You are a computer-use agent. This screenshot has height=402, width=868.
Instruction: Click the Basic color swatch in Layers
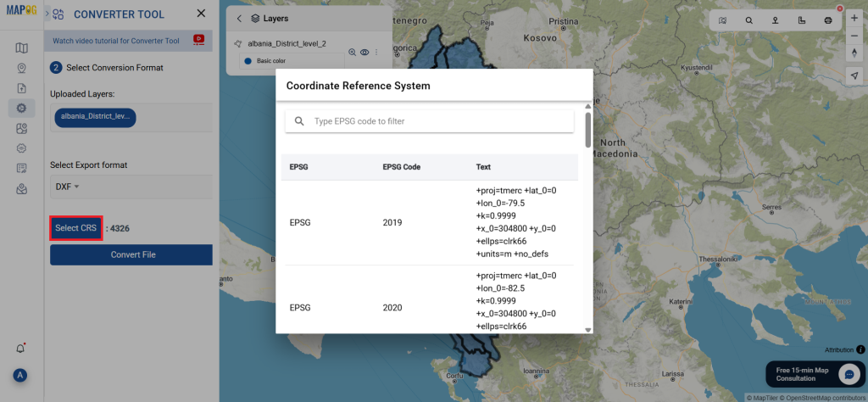pos(248,61)
